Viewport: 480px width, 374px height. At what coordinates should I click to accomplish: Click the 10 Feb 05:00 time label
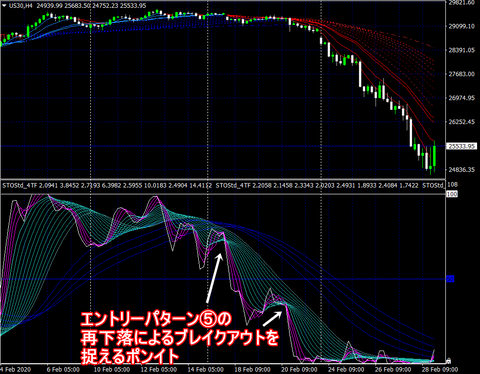112,370
